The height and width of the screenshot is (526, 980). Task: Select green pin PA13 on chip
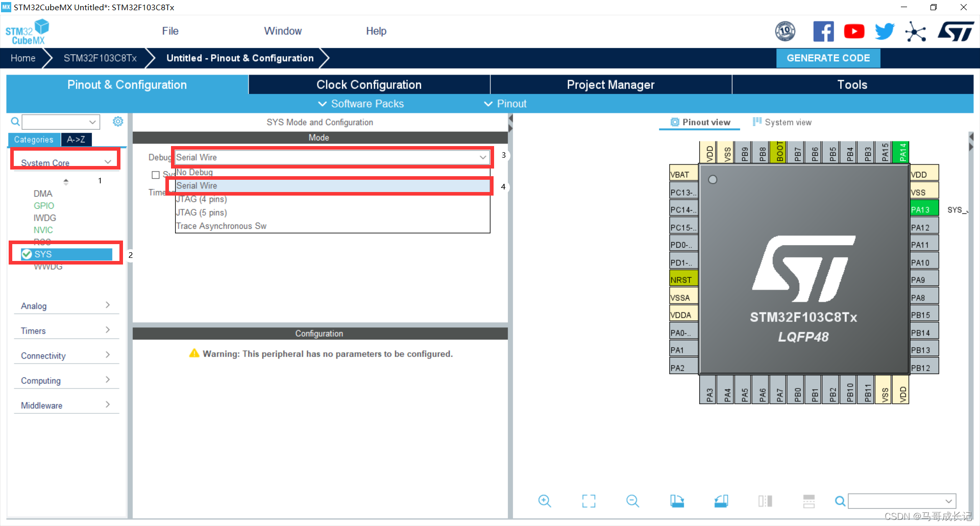pos(924,209)
